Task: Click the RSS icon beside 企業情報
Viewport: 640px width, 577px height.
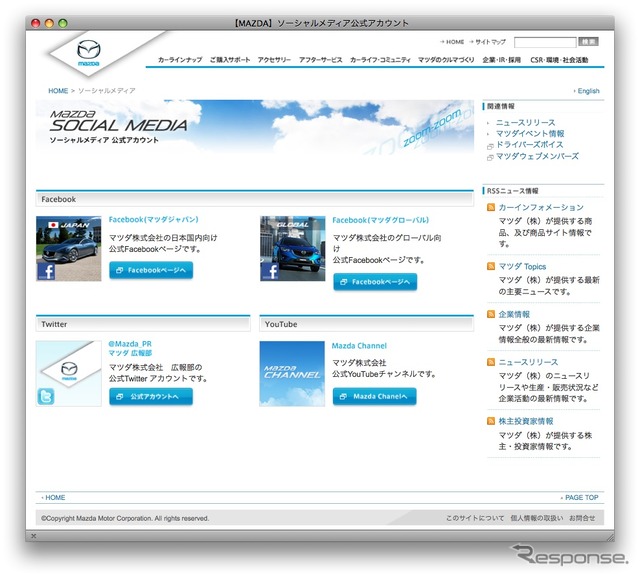Action: tap(491, 314)
